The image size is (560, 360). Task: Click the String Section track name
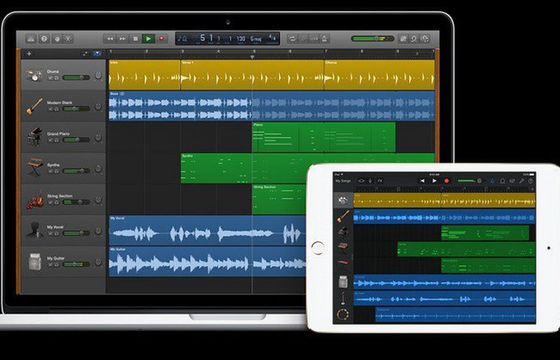tap(60, 196)
